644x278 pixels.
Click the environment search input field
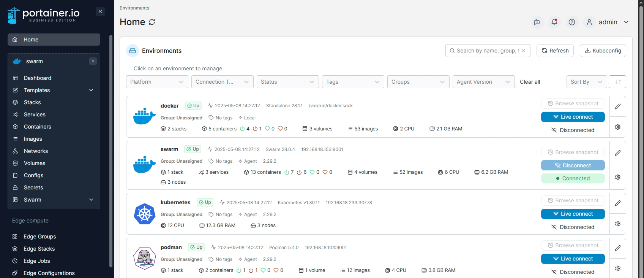487,51
